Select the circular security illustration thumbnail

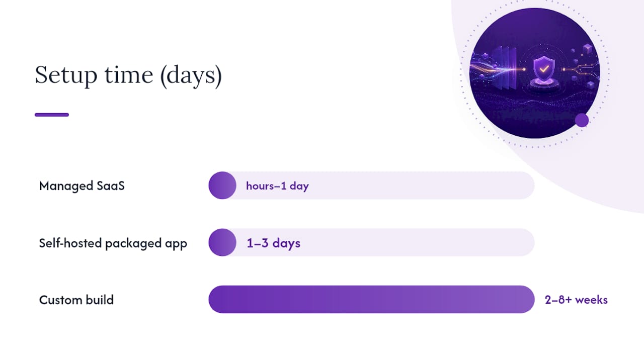tap(534, 73)
